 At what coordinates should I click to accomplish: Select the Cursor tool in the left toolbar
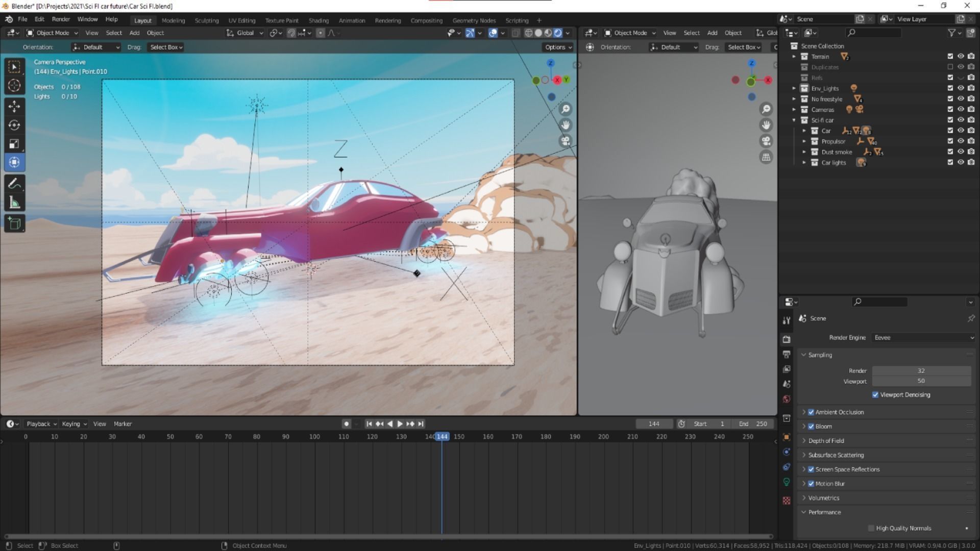(14, 86)
